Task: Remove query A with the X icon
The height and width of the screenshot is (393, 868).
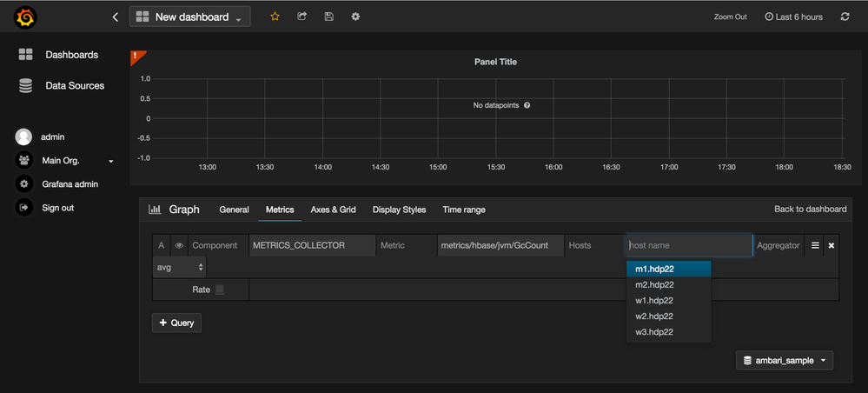Action: pos(832,246)
